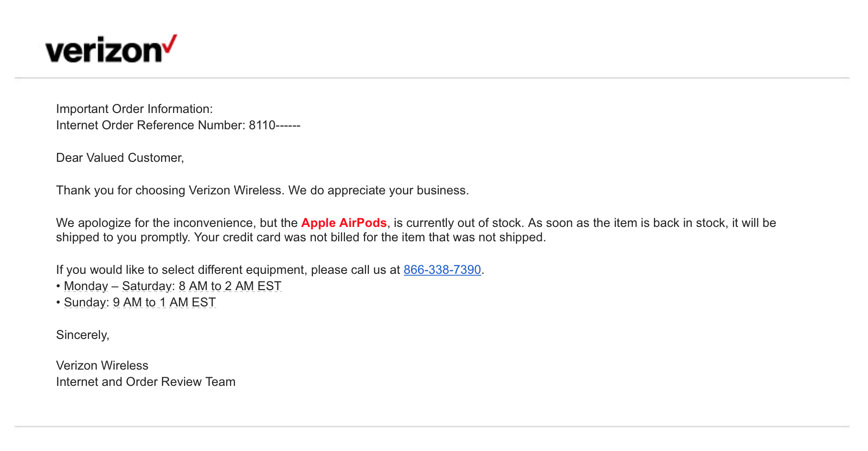The image size is (868, 451).
Task: Click the bullet point before Sunday
Action: pyautogui.click(x=58, y=303)
